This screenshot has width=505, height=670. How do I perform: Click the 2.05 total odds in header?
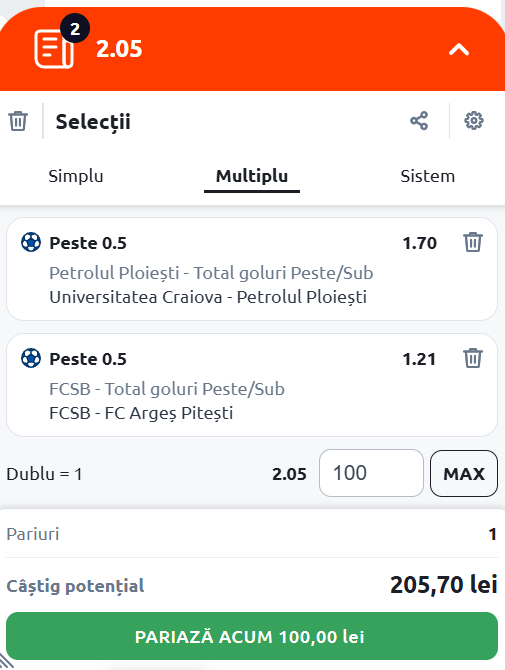(119, 49)
